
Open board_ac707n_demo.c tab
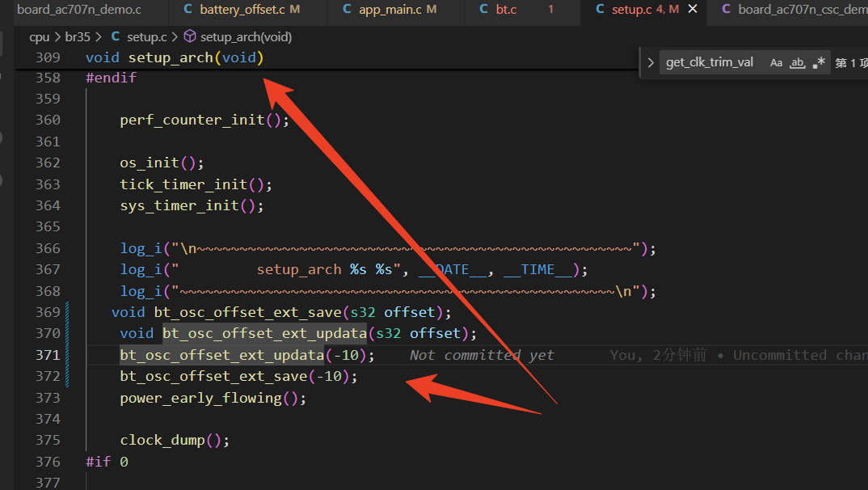click(x=78, y=10)
